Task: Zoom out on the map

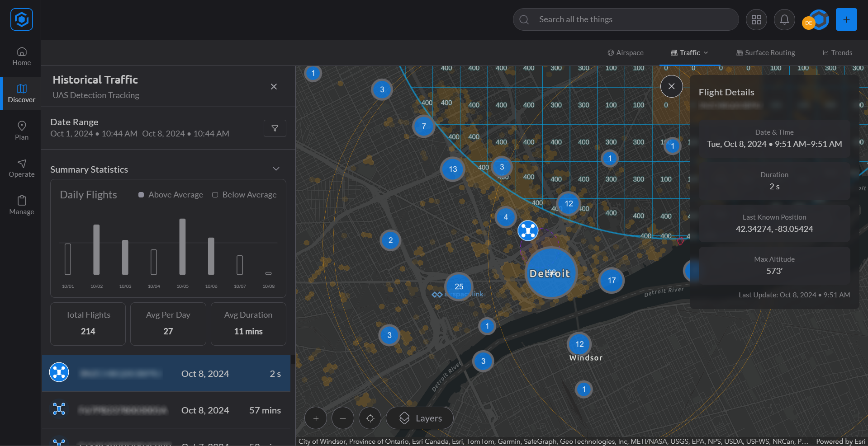Action: point(343,418)
